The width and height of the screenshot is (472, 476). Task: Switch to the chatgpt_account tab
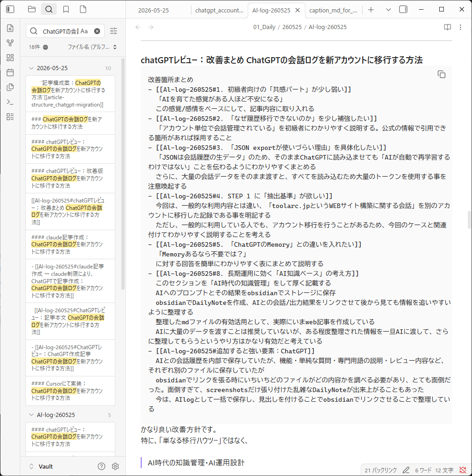pos(219,10)
